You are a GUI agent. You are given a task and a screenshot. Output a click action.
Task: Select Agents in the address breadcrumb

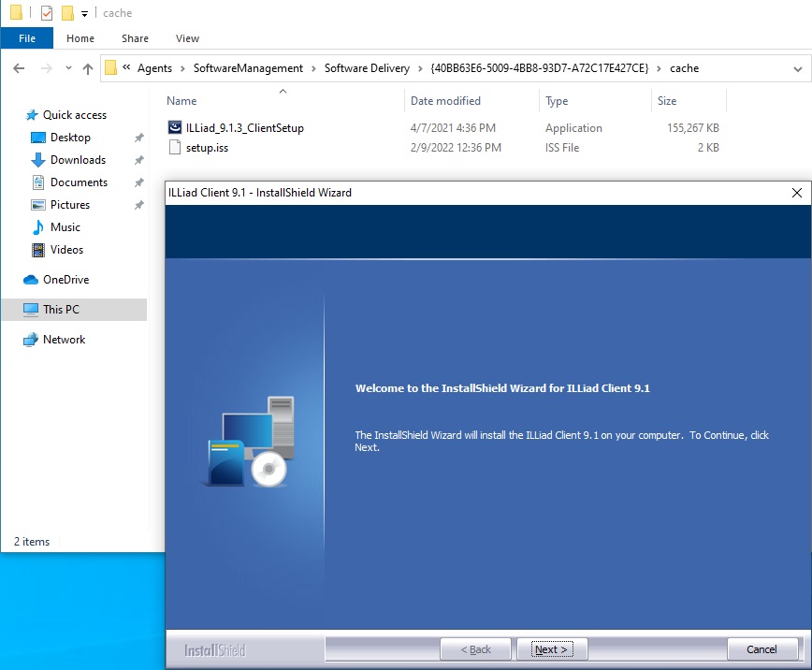coord(154,68)
